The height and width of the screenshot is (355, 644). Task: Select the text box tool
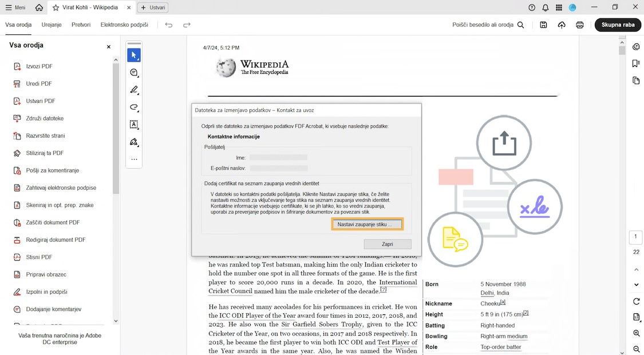point(134,124)
